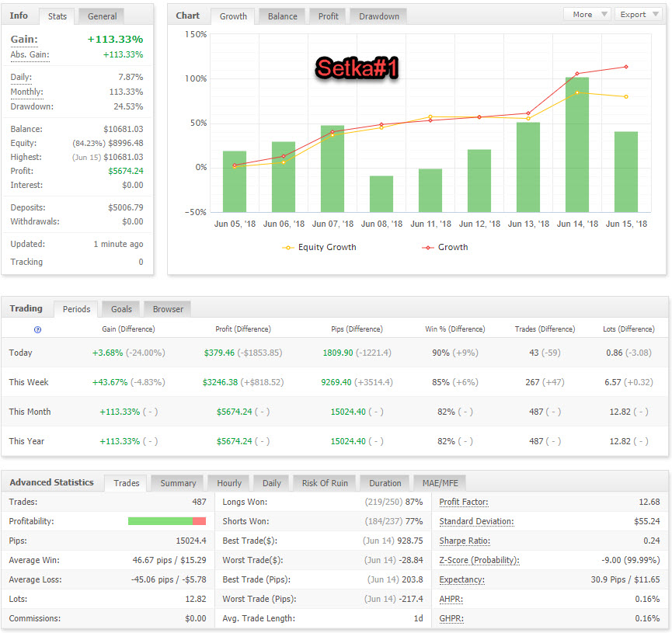Click the Jun 14, '18 green bar in chart

pyautogui.click(x=577, y=145)
